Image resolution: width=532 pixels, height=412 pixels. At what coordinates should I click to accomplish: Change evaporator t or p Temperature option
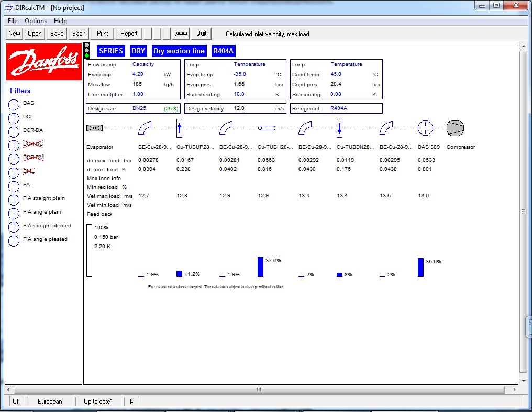[x=249, y=64]
